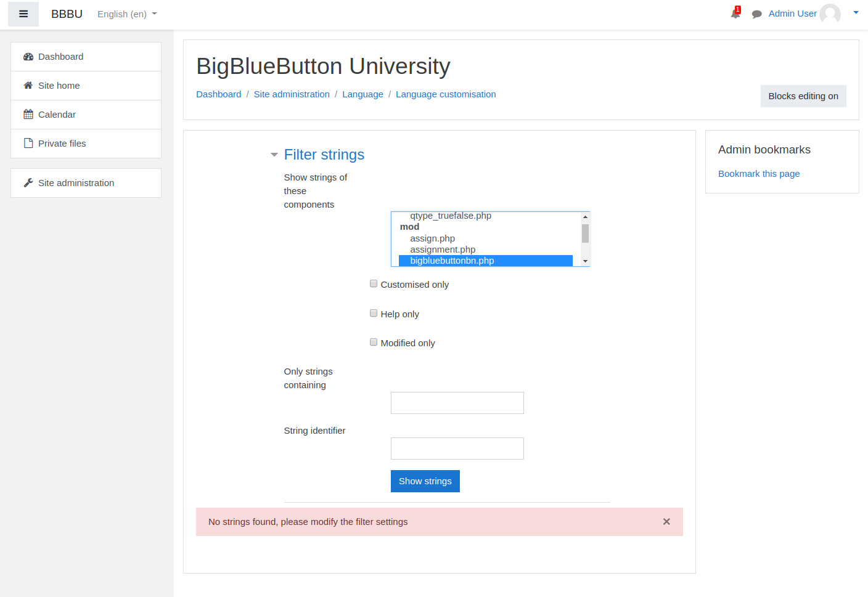Click the Filter strings heading link
Viewport: 868px width, 597px height.
pos(324,155)
